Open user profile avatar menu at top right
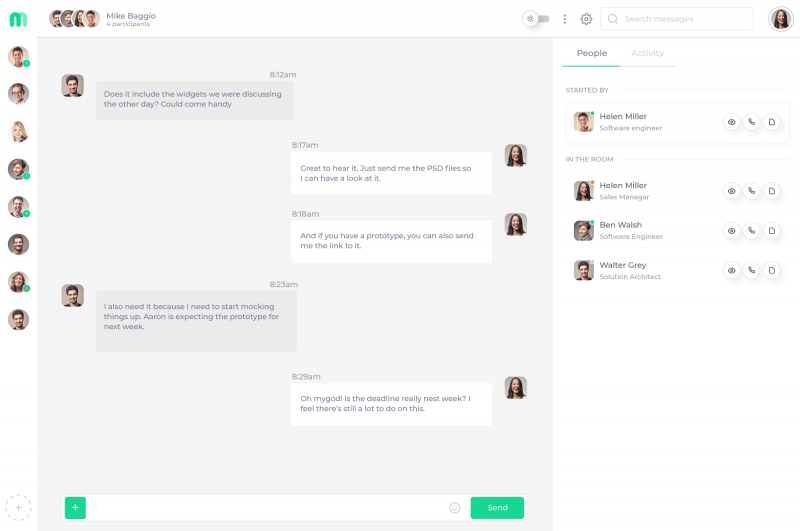Screen dimensions: 800x531 pos(780,19)
